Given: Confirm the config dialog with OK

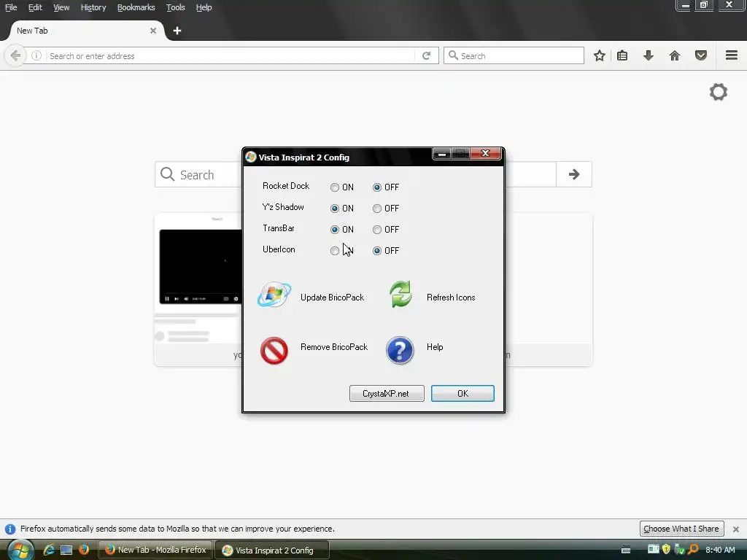Looking at the screenshot, I should [462, 393].
